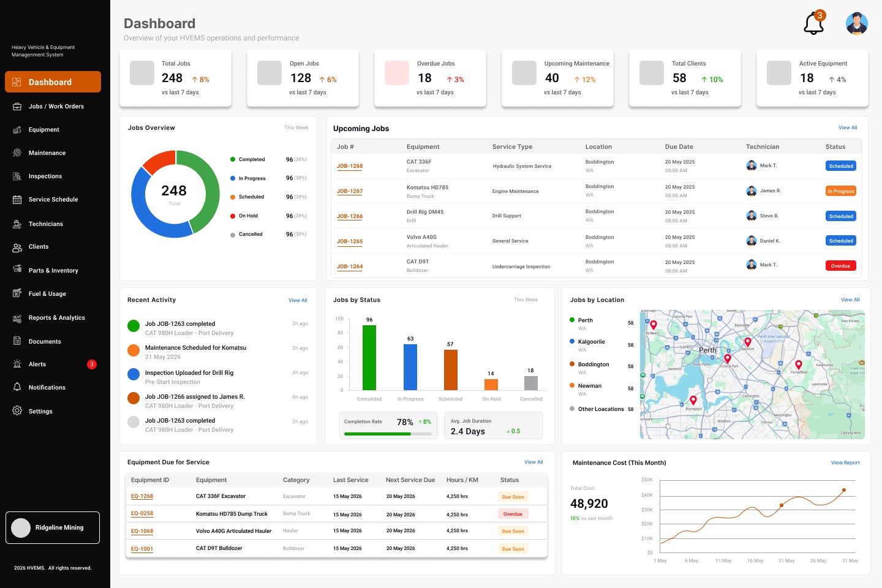The width and height of the screenshot is (882, 588).
Task: Click the Completed legend entry in Jobs Overview
Action: coord(268,159)
